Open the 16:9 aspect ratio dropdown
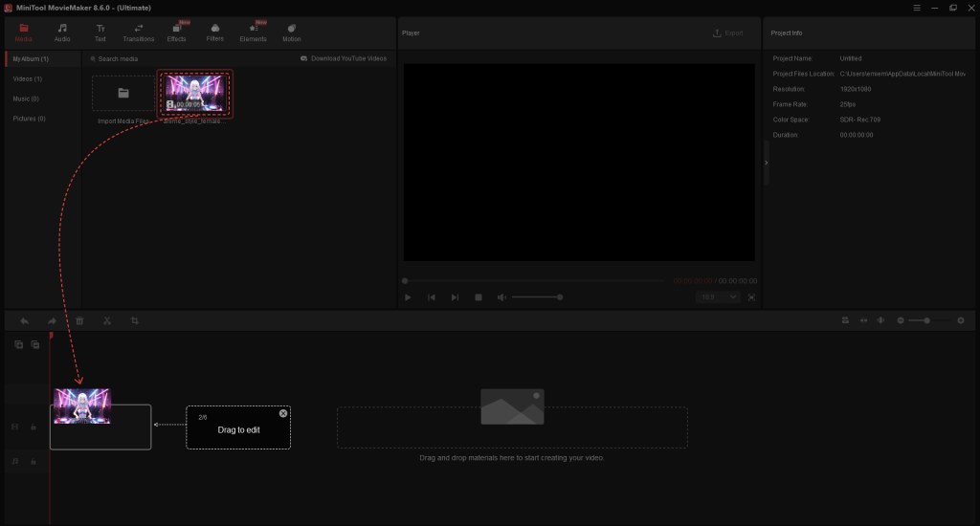Viewport: 980px width, 526px height. 720,297
